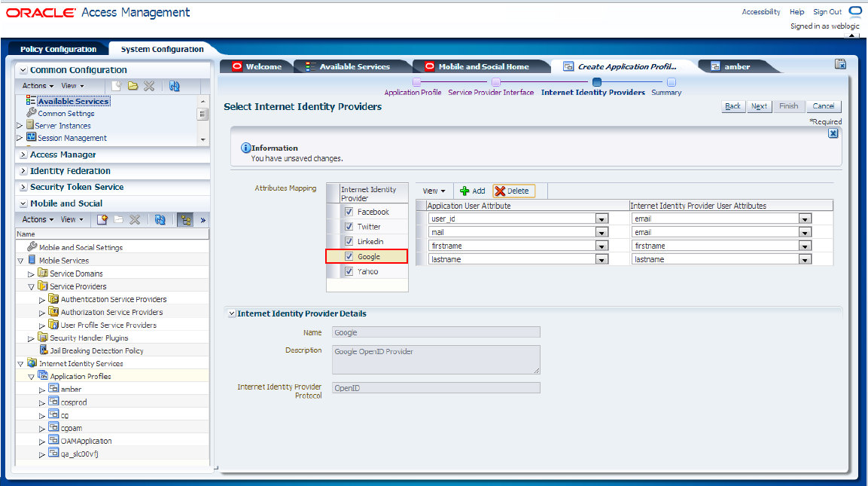The width and height of the screenshot is (868, 486).
Task: Open the lastname Internet Identity Provider attribute dropdown
Action: [806, 259]
